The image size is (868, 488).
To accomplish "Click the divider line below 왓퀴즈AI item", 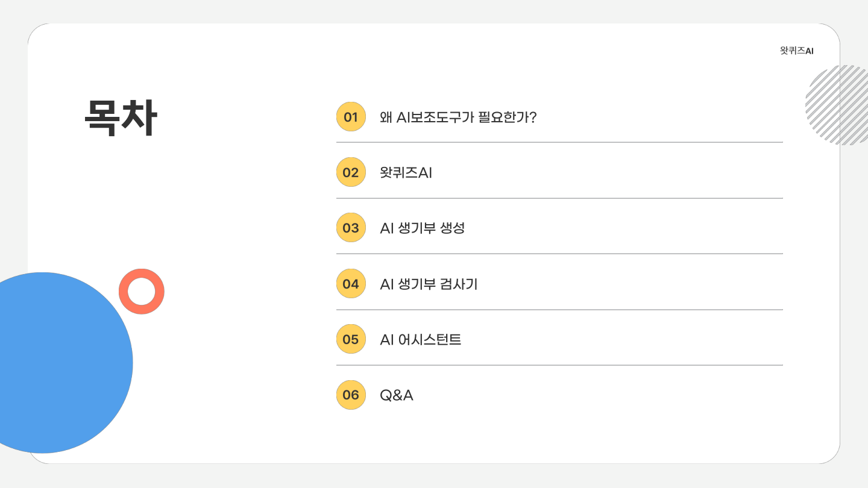I will point(559,198).
